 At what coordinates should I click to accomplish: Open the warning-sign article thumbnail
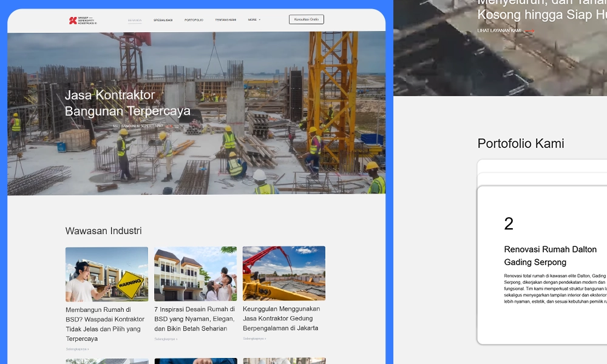coord(107,274)
